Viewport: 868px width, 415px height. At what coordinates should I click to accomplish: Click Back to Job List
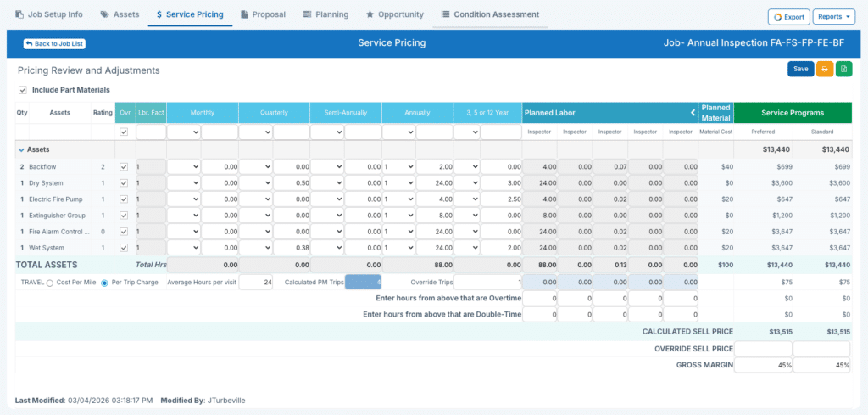(x=55, y=43)
